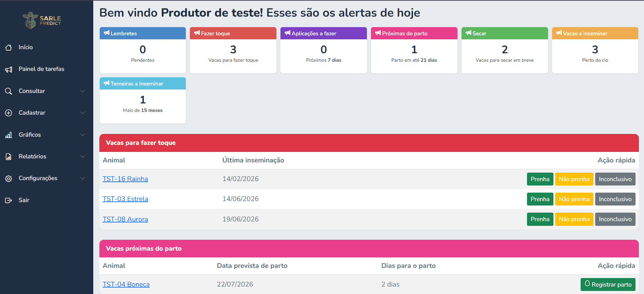
Task: Mark TST-16 Rainha as Não prenha
Action: (574, 179)
